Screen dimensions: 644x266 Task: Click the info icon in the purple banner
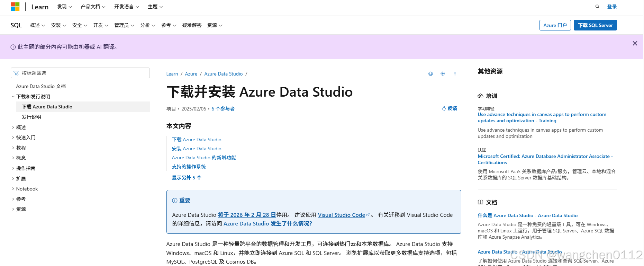[x=13, y=47]
